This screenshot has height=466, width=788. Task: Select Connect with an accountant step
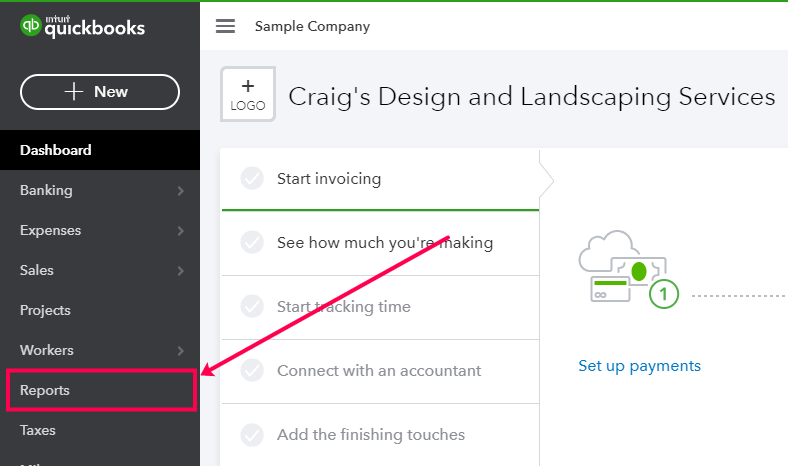click(x=380, y=371)
